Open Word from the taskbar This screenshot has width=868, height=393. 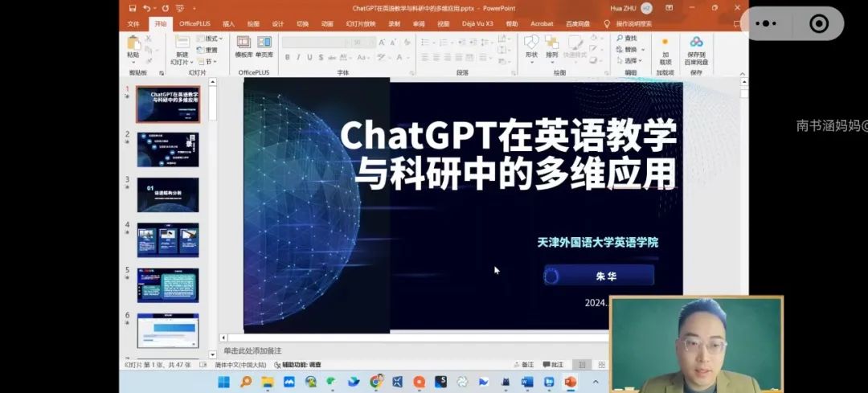click(x=527, y=382)
